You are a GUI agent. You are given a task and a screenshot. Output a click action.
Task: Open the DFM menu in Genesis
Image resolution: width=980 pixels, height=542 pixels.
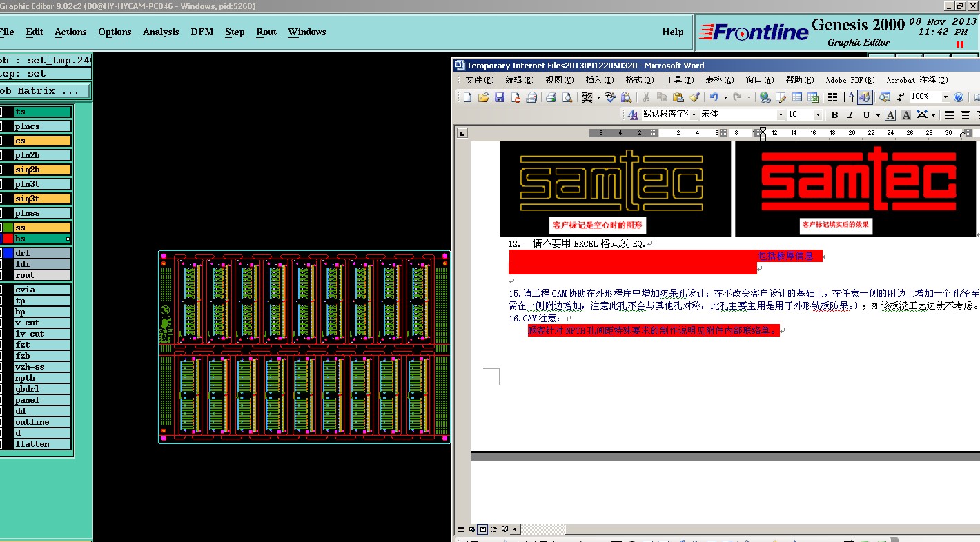tap(202, 32)
